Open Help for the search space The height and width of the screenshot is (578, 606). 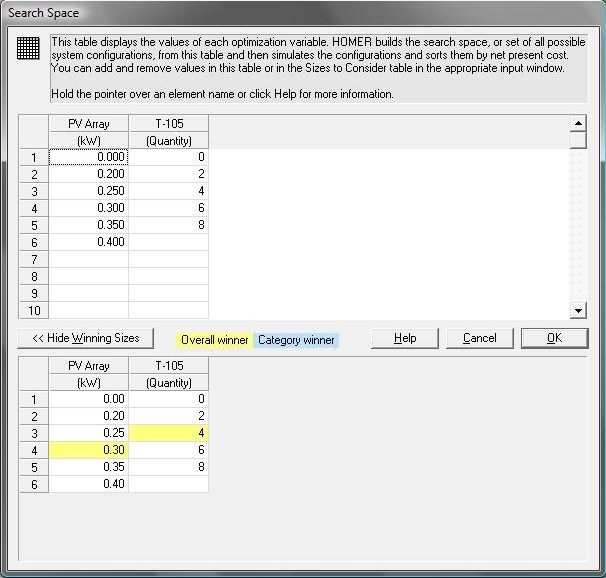click(405, 338)
